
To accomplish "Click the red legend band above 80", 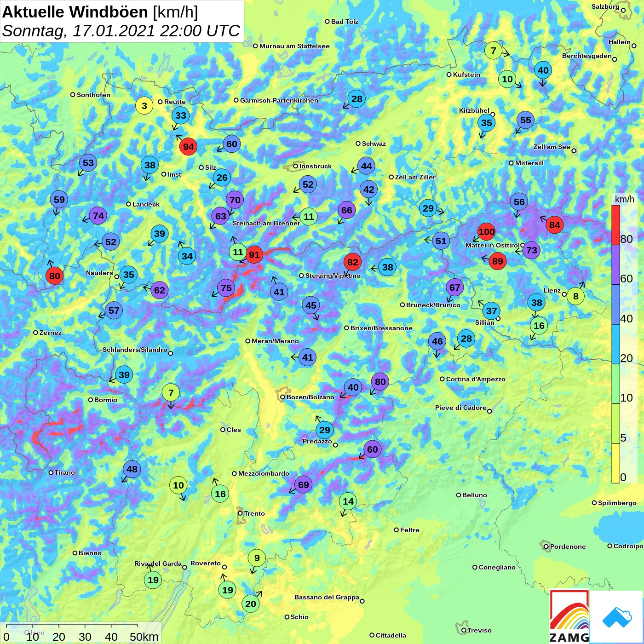I will pyautogui.click(x=615, y=225).
